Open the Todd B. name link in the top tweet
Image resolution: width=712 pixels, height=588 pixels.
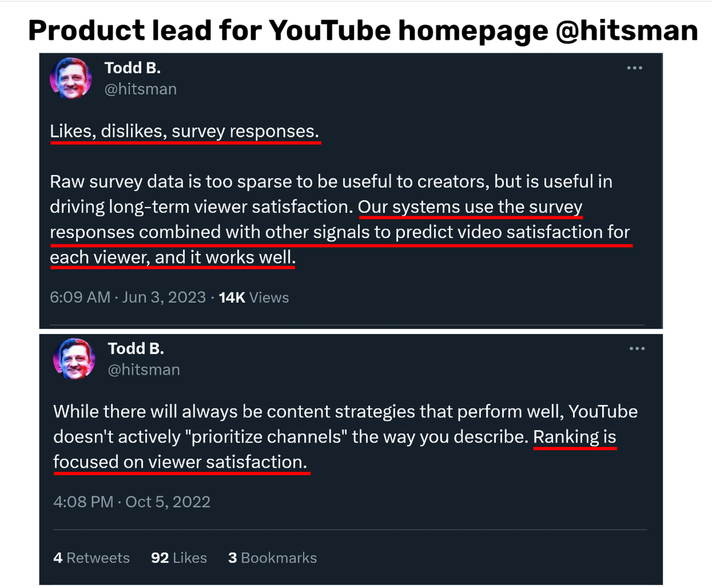click(132, 68)
